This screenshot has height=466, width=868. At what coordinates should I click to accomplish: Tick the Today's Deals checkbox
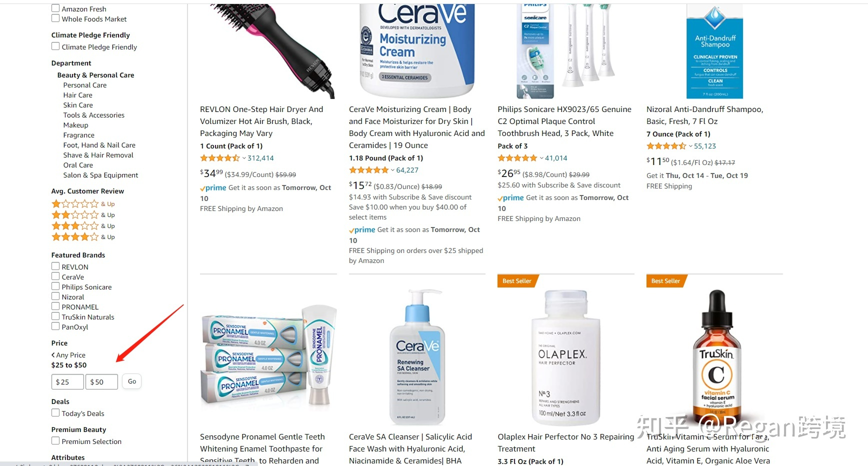click(x=55, y=413)
